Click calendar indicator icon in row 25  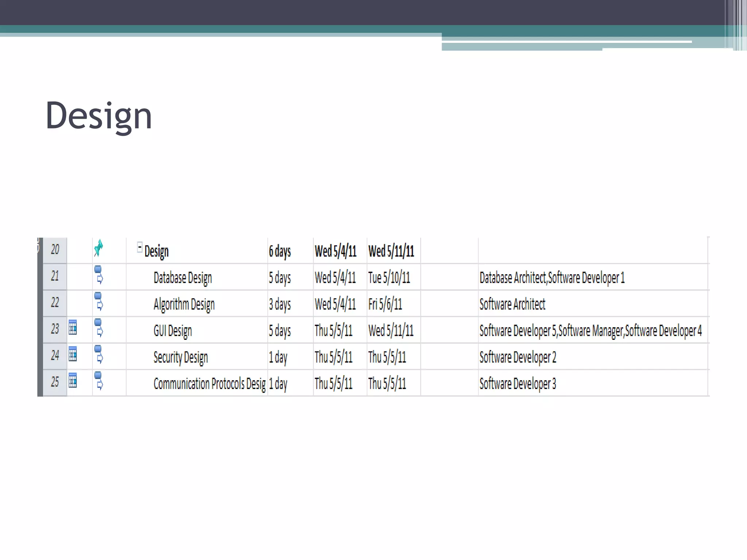tap(73, 380)
